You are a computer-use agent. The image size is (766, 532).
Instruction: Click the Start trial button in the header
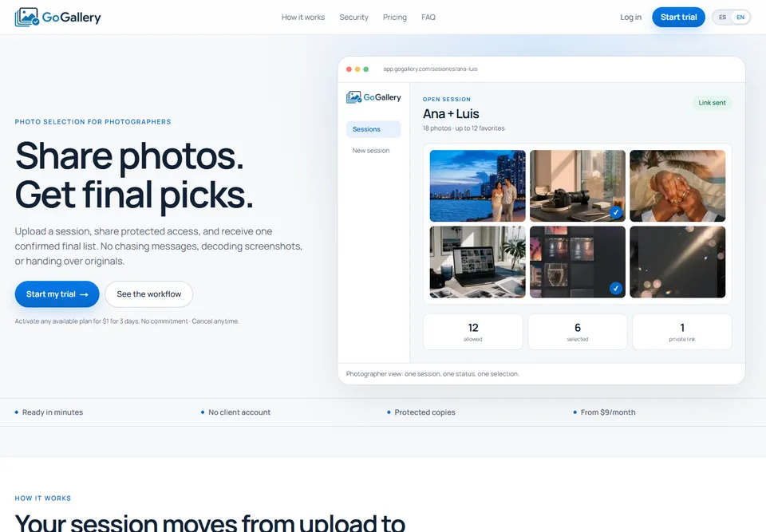click(x=678, y=17)
